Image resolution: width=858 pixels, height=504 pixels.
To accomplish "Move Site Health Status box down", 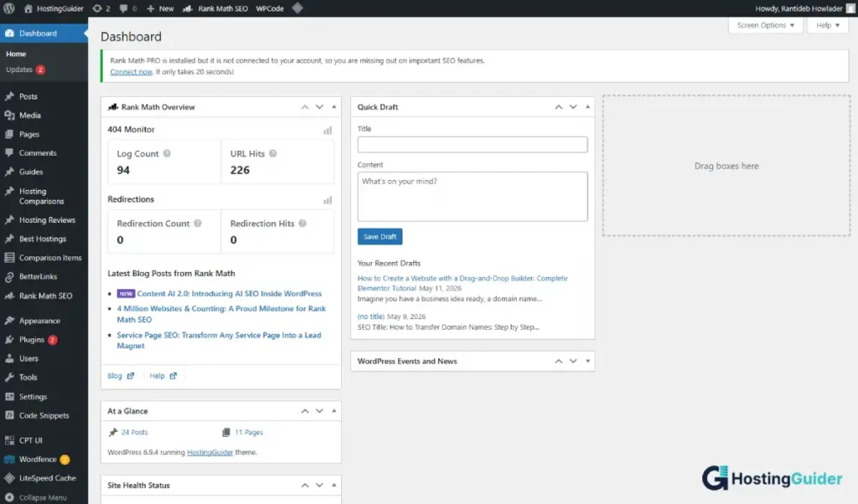I will 319,486.
